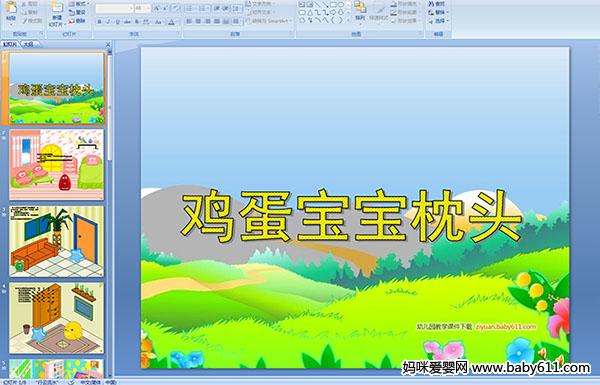This screenshot has width=600, height=385.
Task: Choose the right brace shape in gallery
Action: pyautogui.click(x=341, y=20)
